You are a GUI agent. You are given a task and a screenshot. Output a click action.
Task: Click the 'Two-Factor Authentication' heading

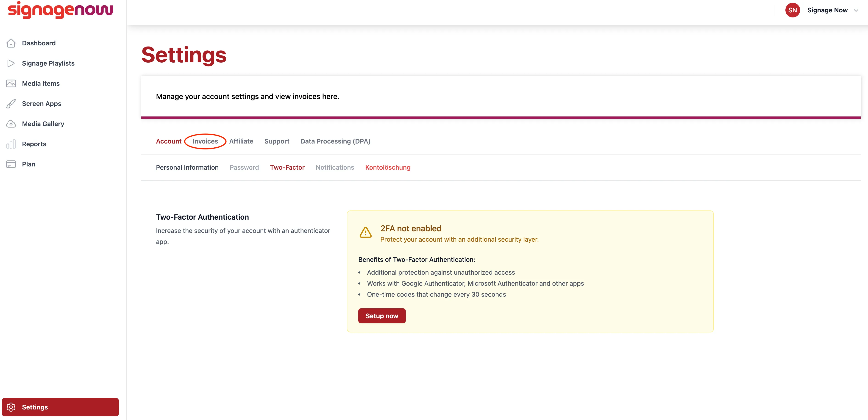point(203,217)
